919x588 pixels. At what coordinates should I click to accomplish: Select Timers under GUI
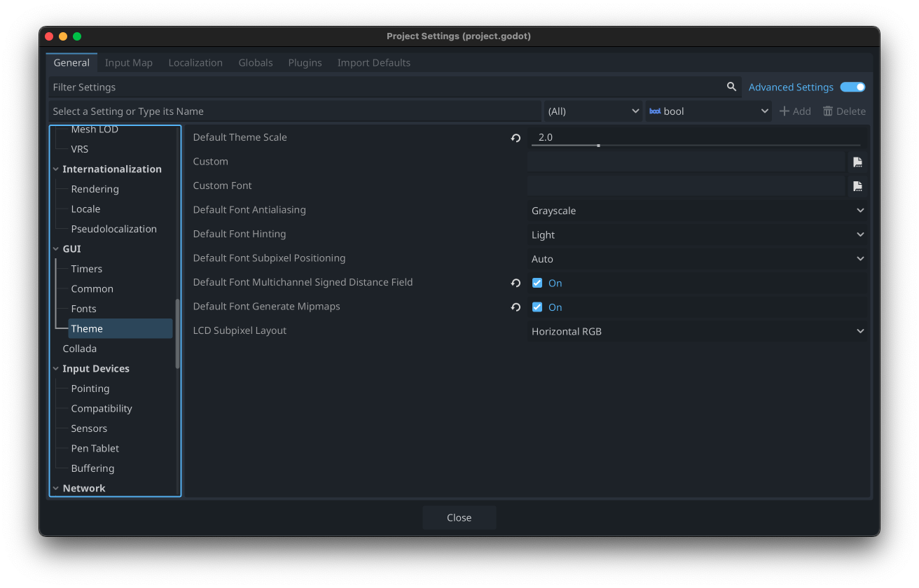(x=87, y=269)
